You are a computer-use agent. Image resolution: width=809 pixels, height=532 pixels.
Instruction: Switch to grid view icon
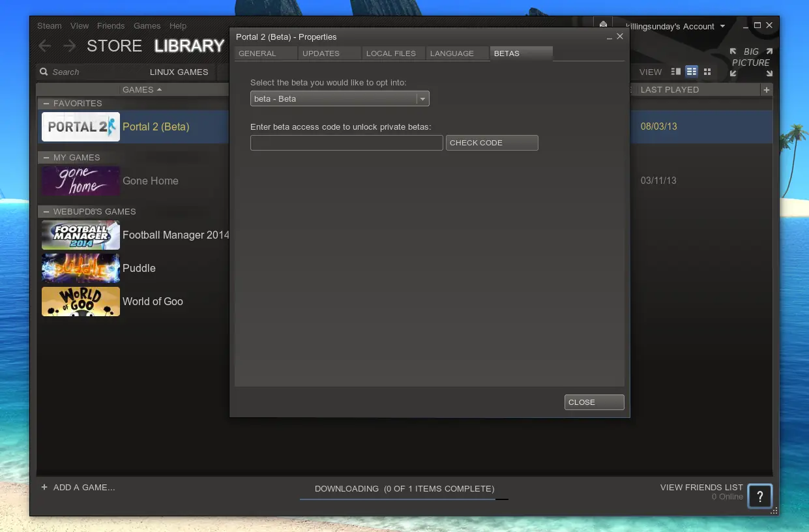707,72
